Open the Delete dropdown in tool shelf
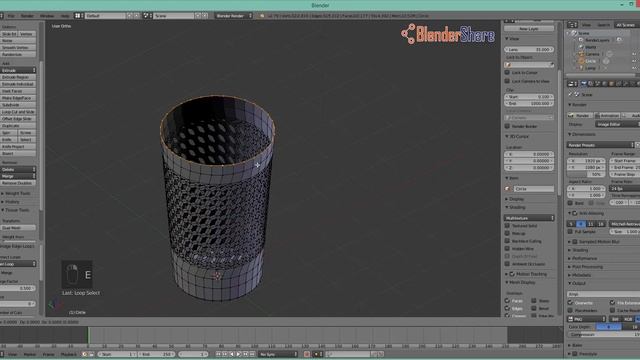The image size is (640, 360). (x=18, y=169)
